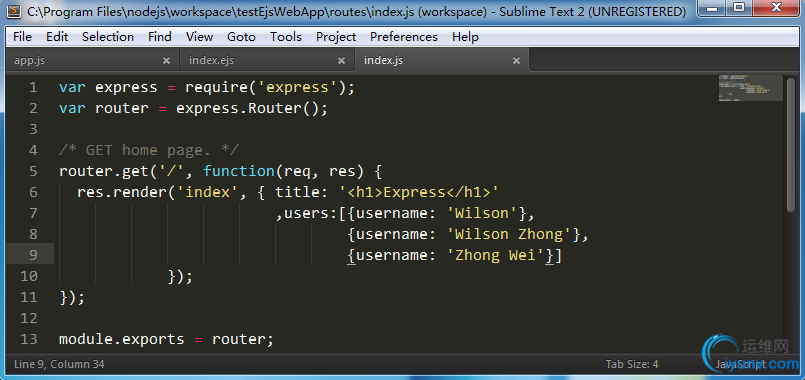The width and height of the screenshot is (805, 380).
Task: Open the Edit menu
Action: tap(57, 37)
